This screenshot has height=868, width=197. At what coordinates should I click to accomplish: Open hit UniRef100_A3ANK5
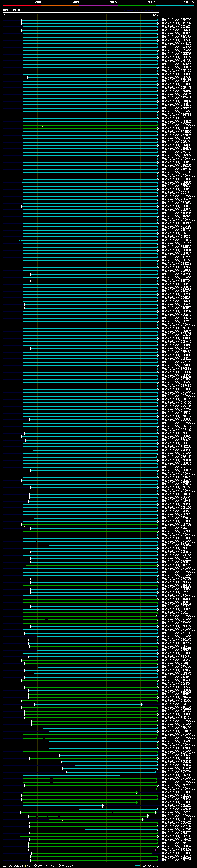tap(176, 128)
